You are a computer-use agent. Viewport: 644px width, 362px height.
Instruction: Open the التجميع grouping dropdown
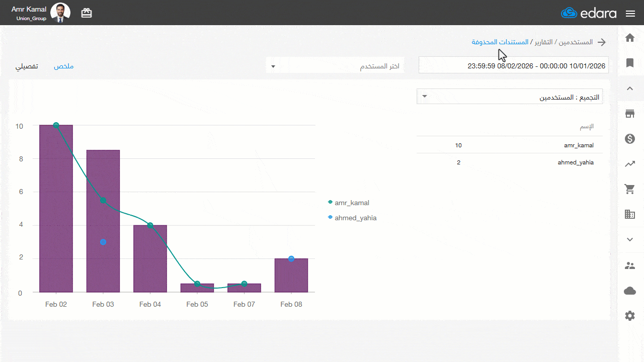[509, 97]
